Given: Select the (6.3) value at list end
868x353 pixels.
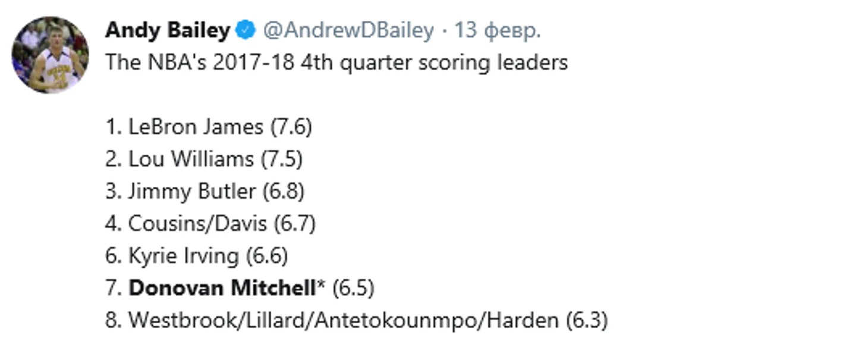Looking at the screenshot, I should 587,320.
